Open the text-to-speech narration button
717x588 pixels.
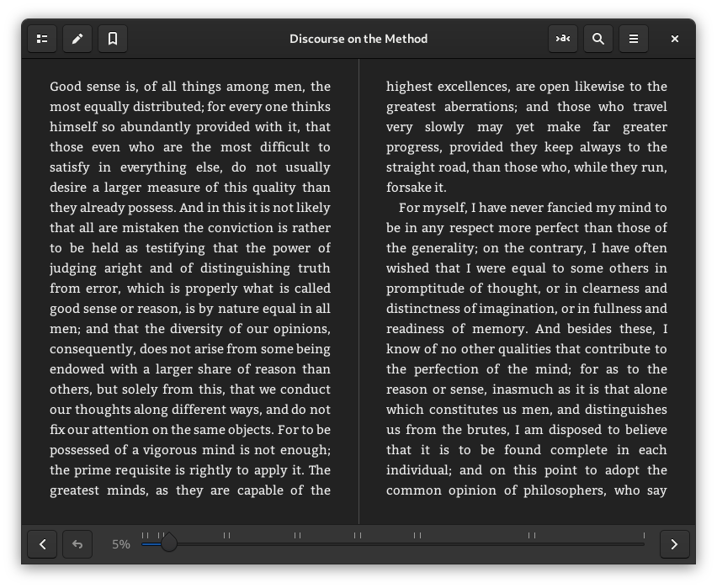(x=563, y=39)
